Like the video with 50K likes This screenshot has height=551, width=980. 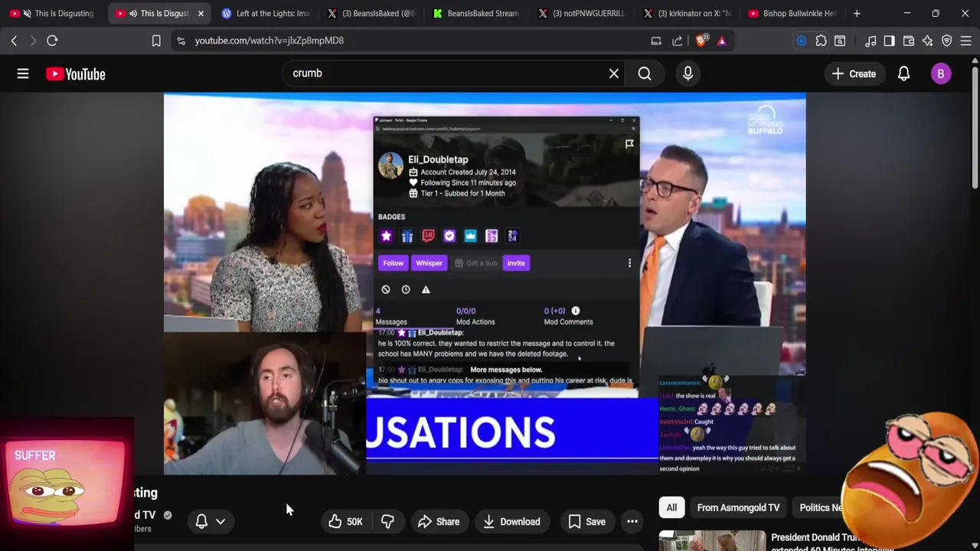point(345,522)
